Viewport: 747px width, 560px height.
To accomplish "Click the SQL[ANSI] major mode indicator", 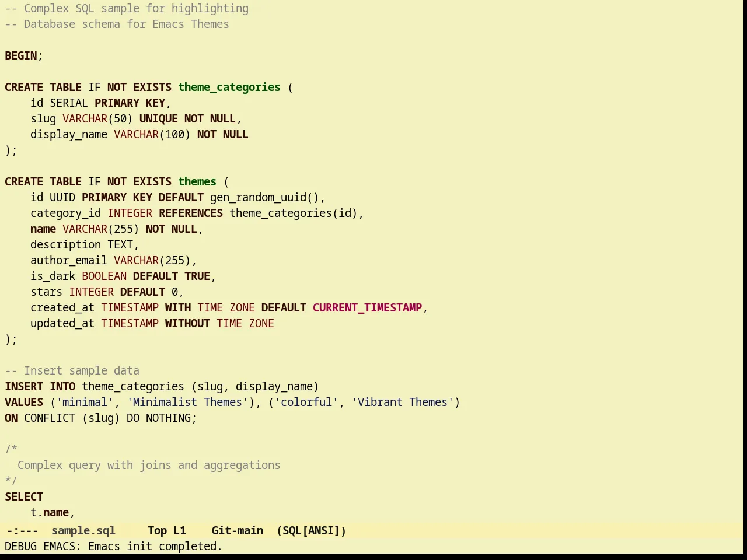I will coord(312,531).
